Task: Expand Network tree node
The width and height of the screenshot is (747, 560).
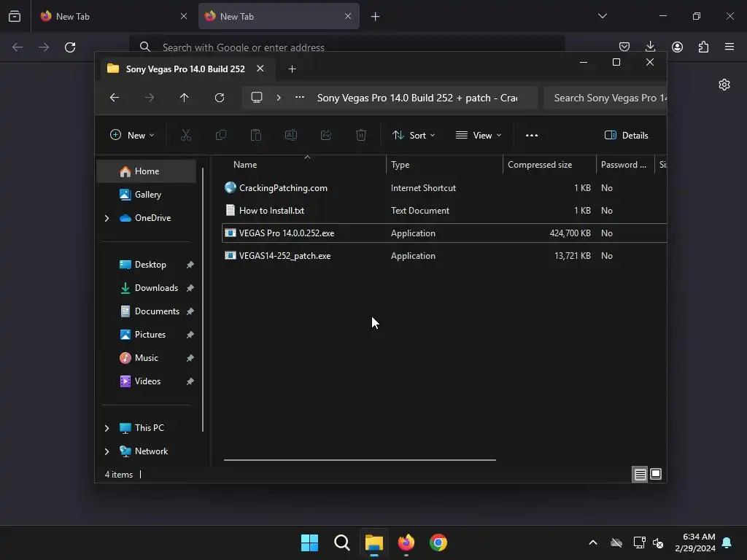Action: point(107,451)
